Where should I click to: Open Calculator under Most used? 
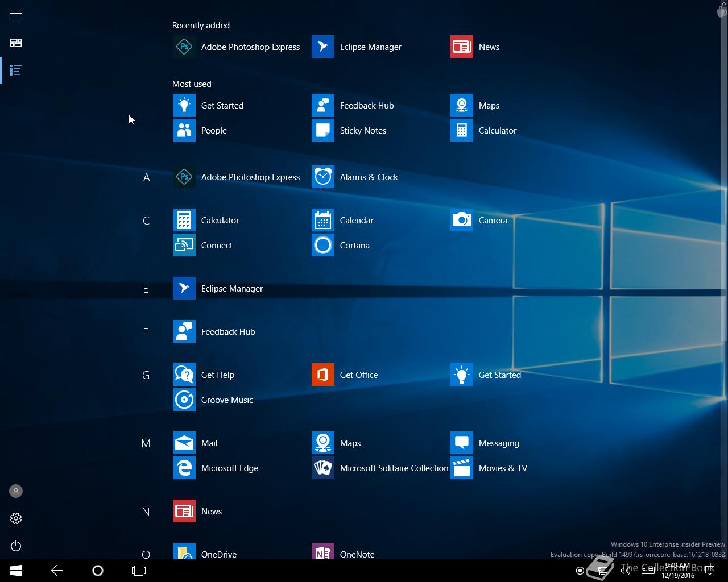coord(484,130)
